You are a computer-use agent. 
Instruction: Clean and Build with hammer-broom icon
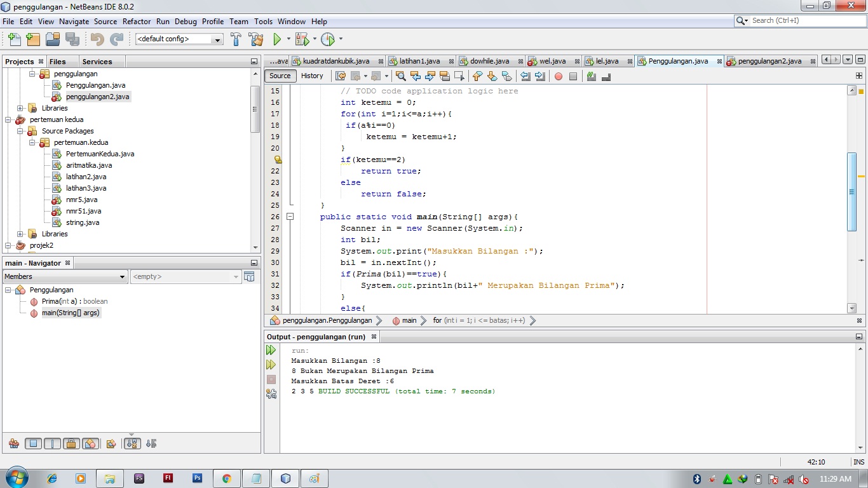tap(256, 39)
